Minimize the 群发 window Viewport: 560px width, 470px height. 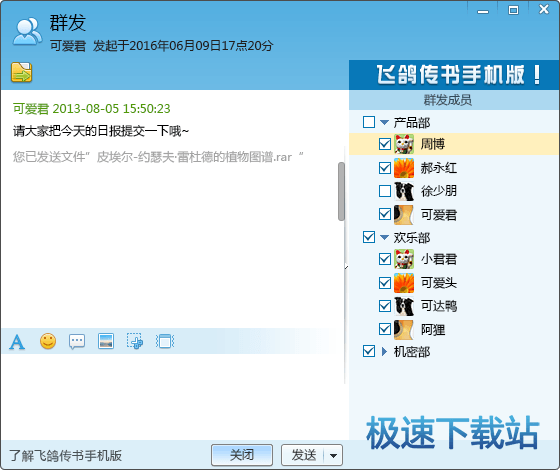point(483,11)
